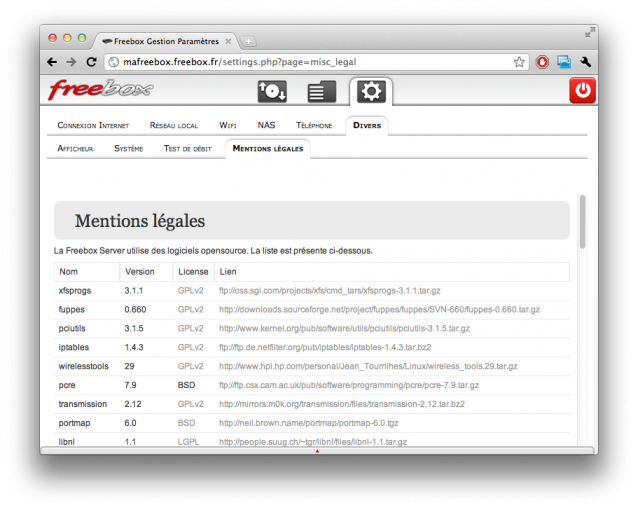The height and width of the screenshot is (510, 638).
Task: Click the portmap name cell
Action: tap(74, 423)
